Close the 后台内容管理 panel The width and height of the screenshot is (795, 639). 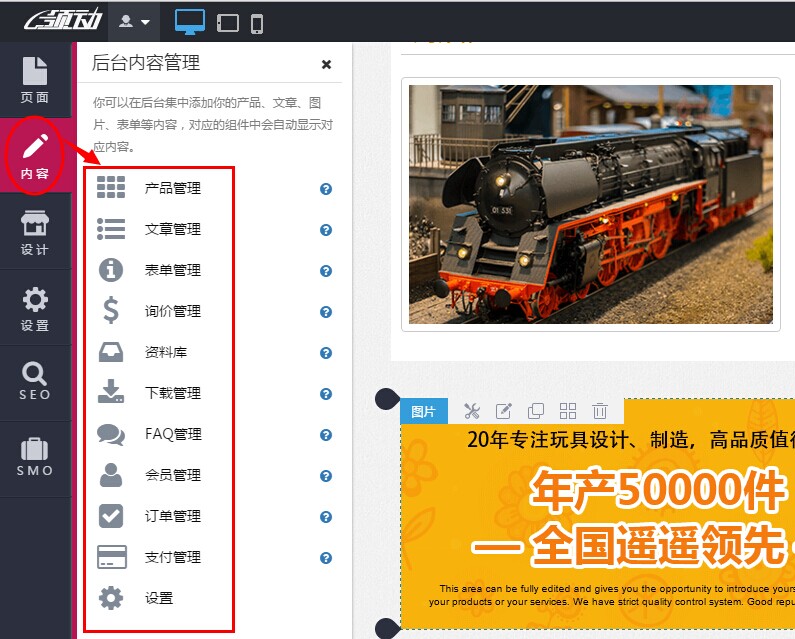(x=326, y=64)
